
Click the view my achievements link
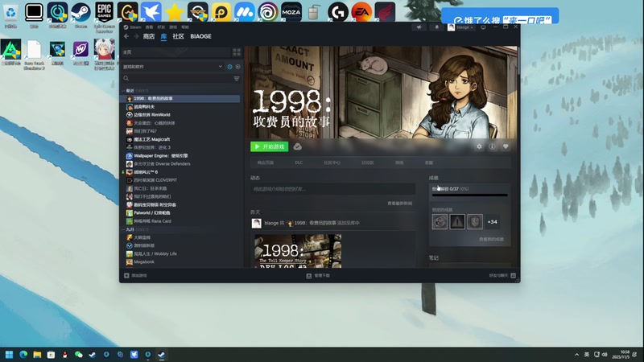[x=491, y=239]
